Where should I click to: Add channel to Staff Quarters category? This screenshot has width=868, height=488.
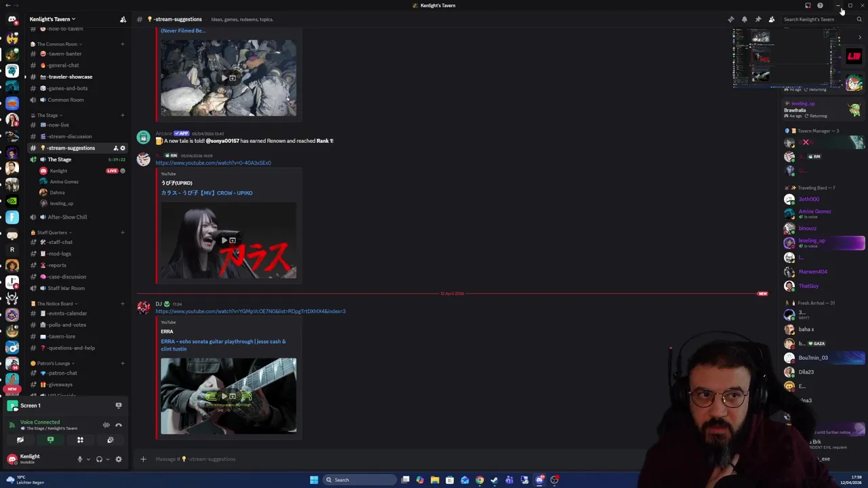[x=123, y=232]
